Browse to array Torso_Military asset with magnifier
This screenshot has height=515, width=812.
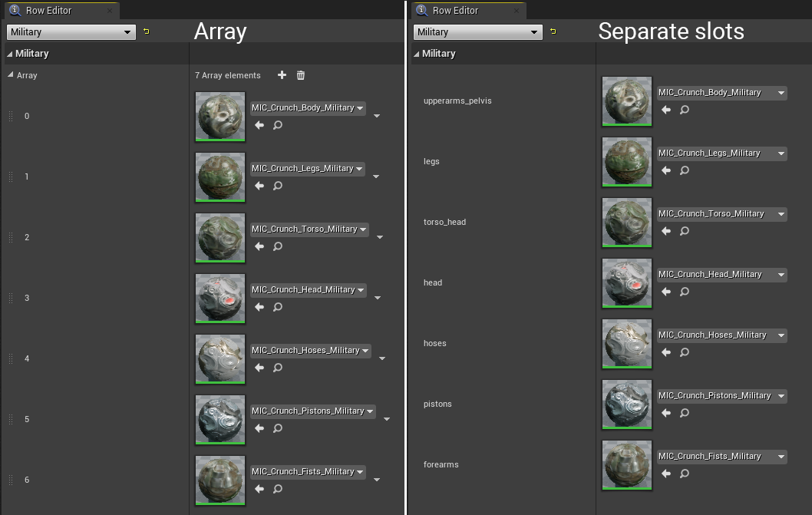[x=278, y=246]
